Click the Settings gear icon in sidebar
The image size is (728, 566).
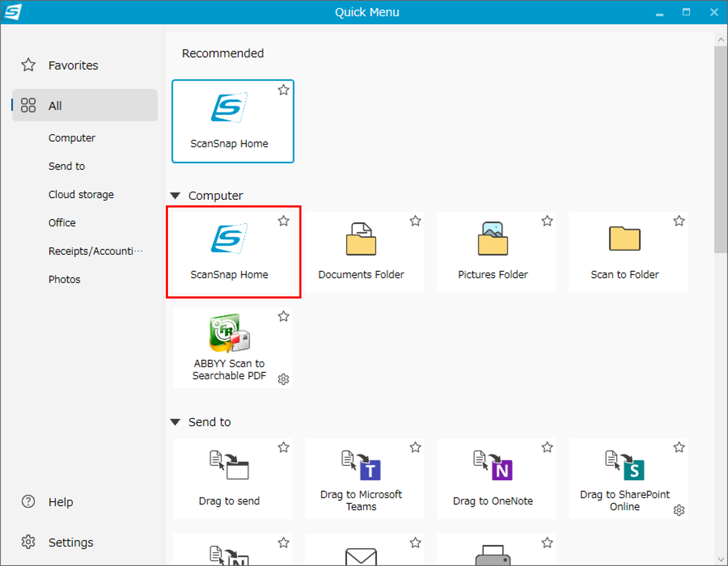click(x=28, y=542)
